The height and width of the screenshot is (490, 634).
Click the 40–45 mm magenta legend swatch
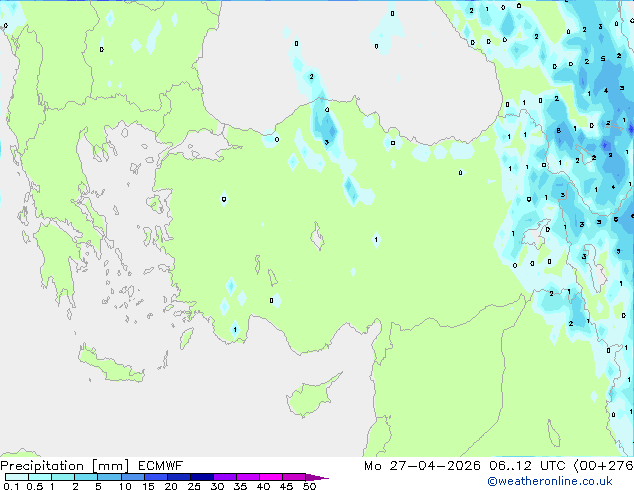(271, 477)
